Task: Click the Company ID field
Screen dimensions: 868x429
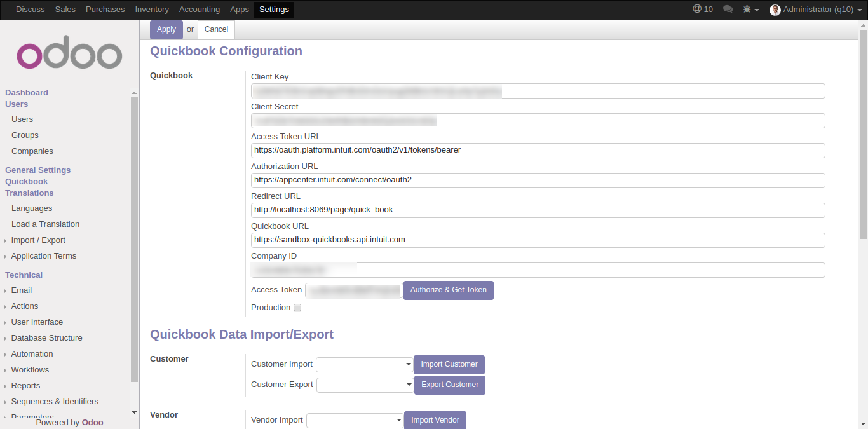Action: tap(538, 270)
